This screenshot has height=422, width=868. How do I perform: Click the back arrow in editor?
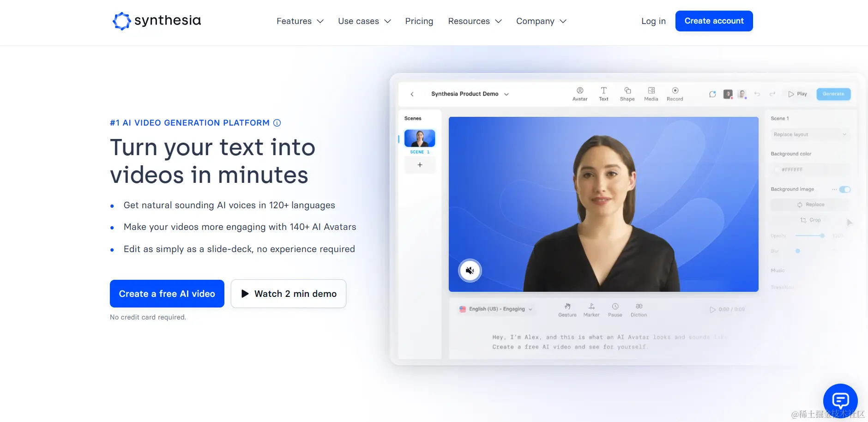[x=412, y=94]
